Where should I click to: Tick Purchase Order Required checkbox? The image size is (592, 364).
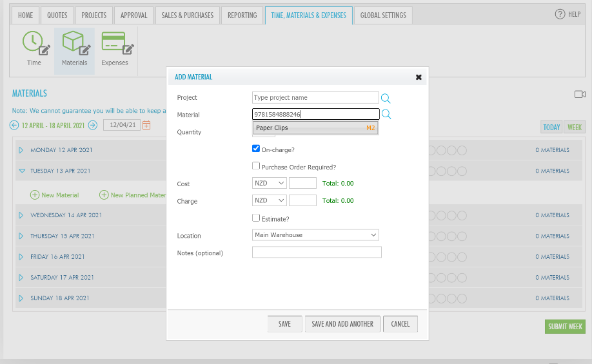256,166
